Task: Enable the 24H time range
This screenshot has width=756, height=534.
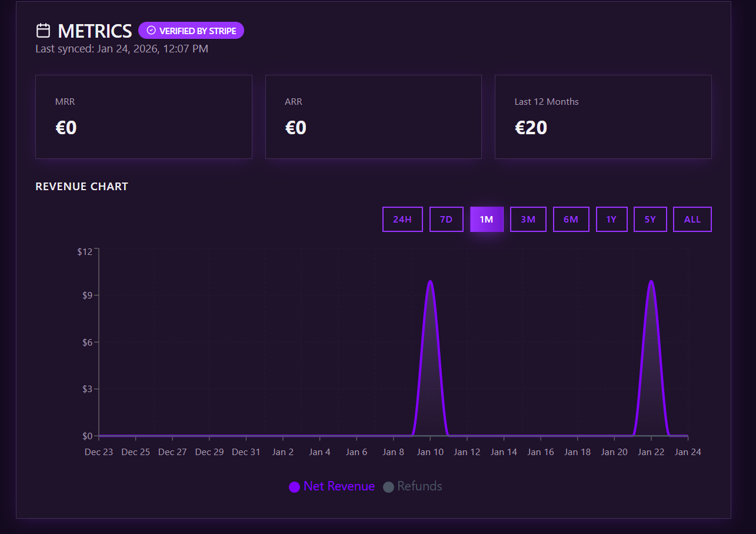Action: [402, 218]
